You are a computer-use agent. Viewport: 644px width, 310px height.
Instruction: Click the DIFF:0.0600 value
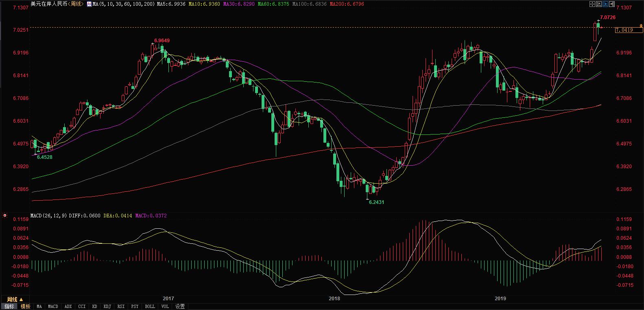85,216
